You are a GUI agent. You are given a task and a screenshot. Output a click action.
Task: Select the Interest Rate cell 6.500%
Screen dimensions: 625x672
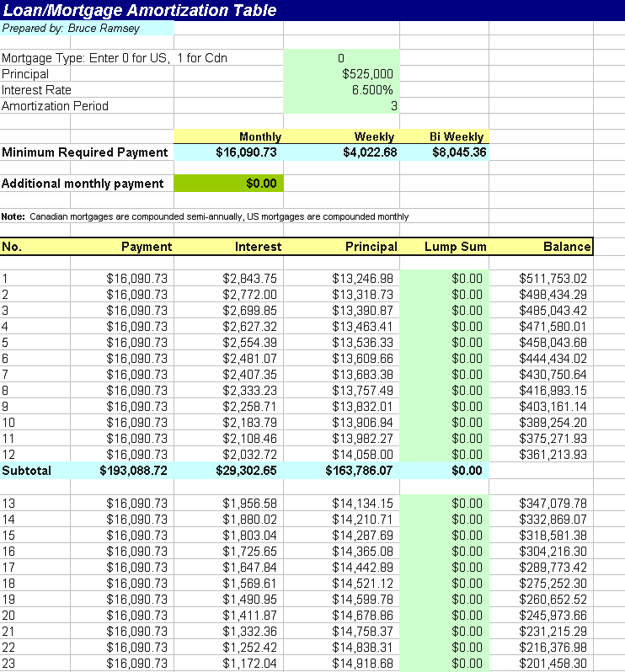pyautogui.click(x=341, y=89)
